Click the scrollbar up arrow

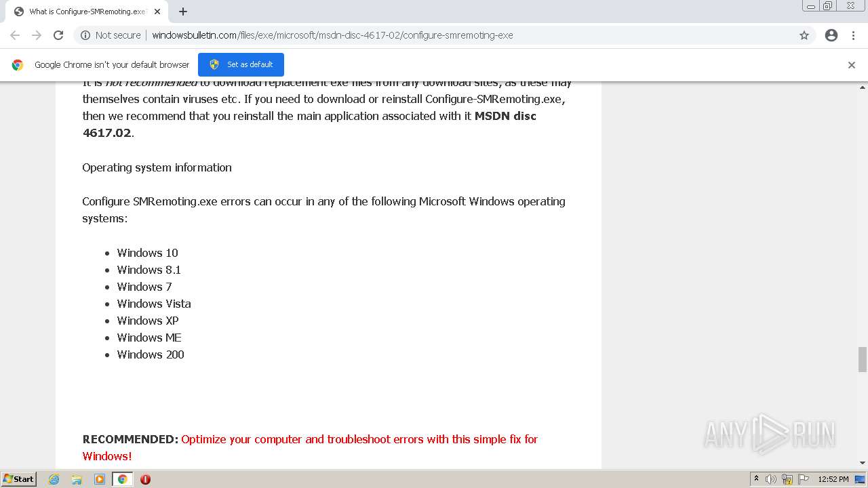pyautogui.click(x=863, y=87)
